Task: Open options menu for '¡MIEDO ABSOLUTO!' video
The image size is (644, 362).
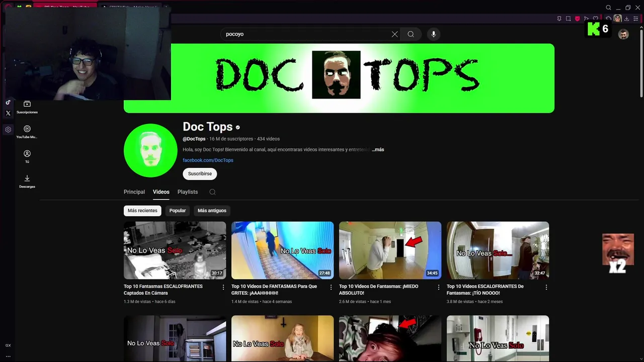Action: click(439, 287)
